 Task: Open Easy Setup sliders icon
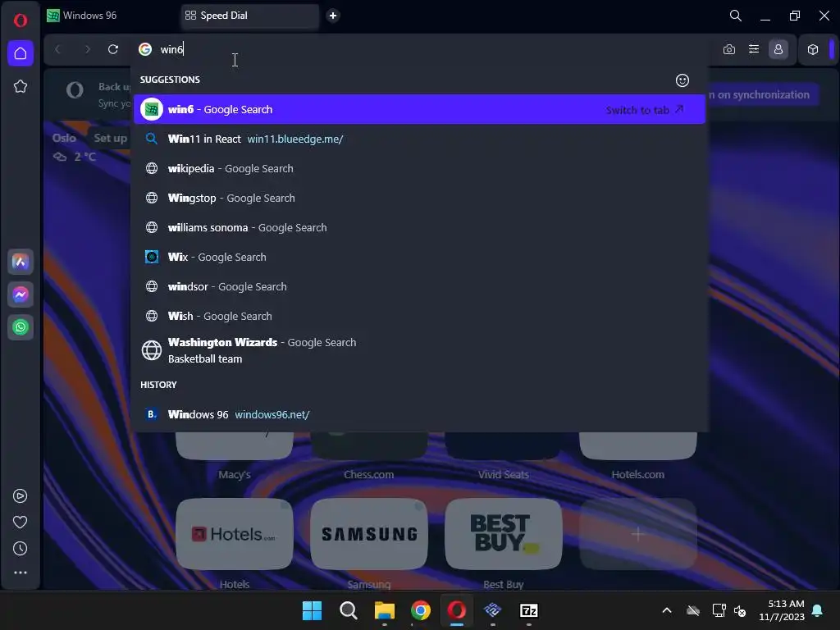point(754,49)
